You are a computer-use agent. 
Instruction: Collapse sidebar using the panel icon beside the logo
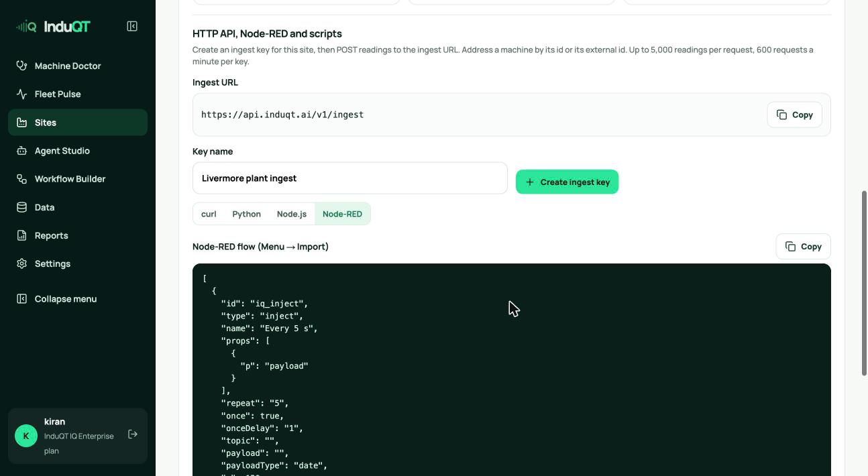point(132,26)
